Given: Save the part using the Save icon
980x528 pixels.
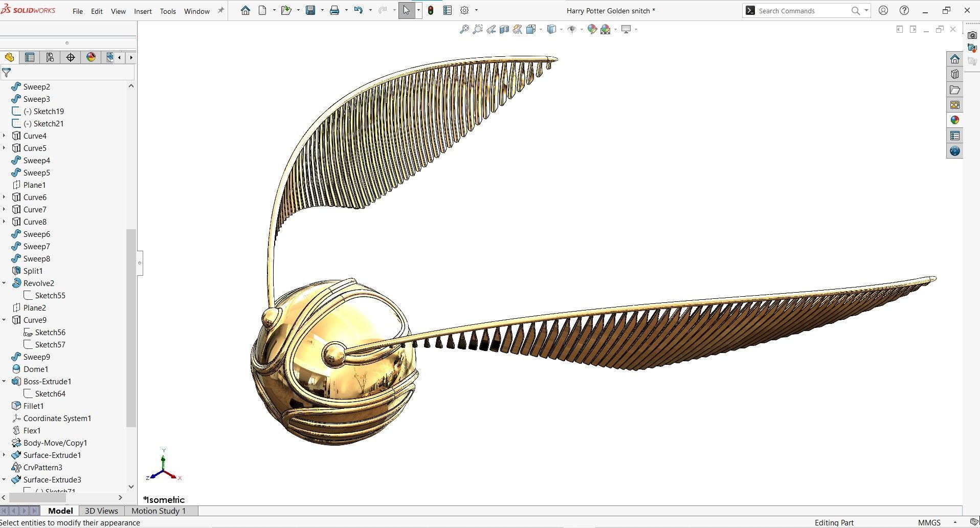Looking at the screenshot, I should 310,10.
